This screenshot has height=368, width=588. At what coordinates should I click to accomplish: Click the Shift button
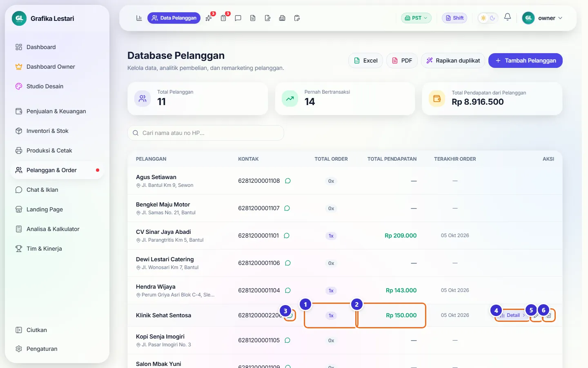click(x=454, y=18)
